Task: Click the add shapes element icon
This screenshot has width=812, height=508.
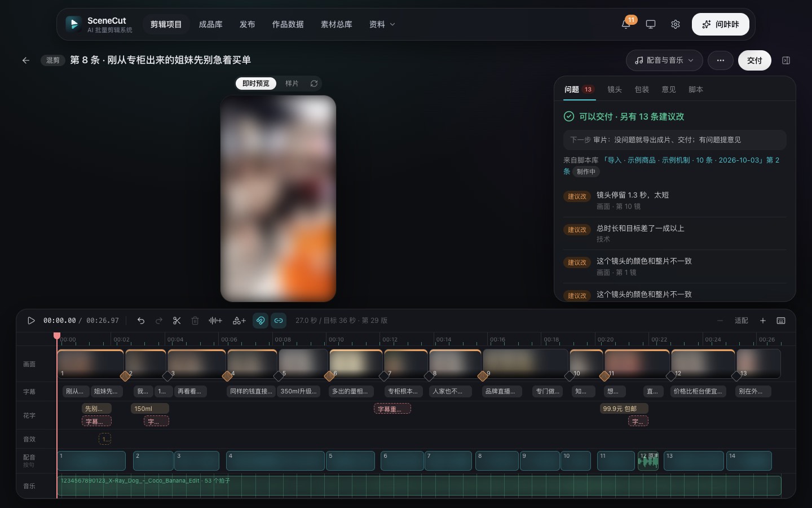Action: coord(239,321)
